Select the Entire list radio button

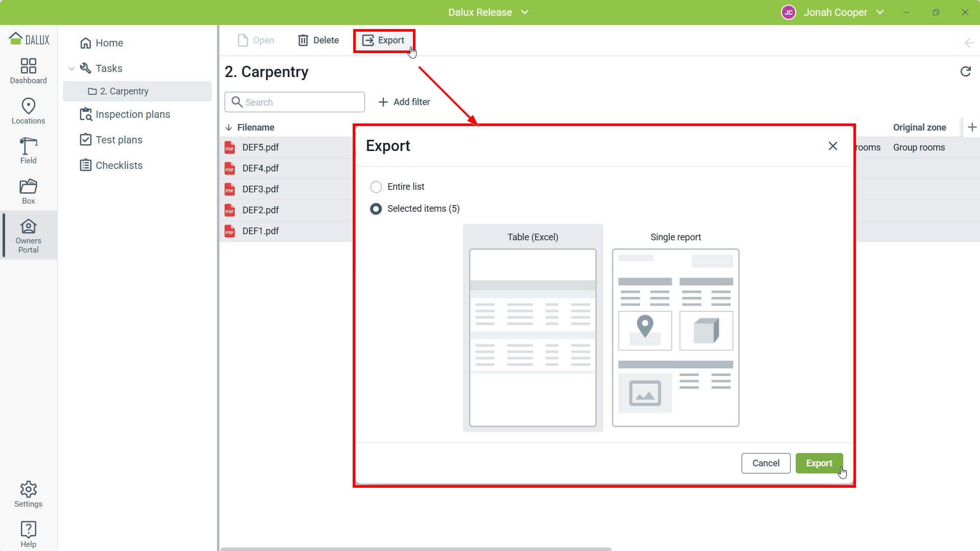[x=376, y=187]
